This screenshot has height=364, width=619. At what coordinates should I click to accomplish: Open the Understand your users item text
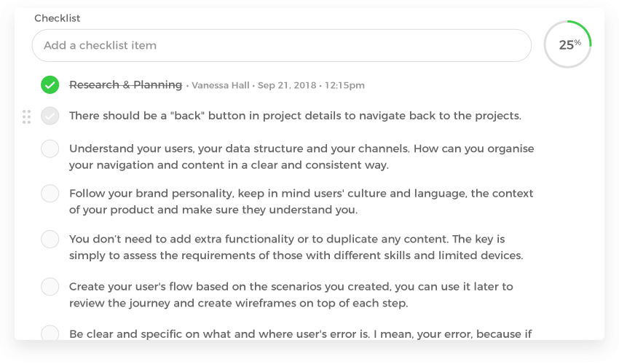[x=301, y=157]
